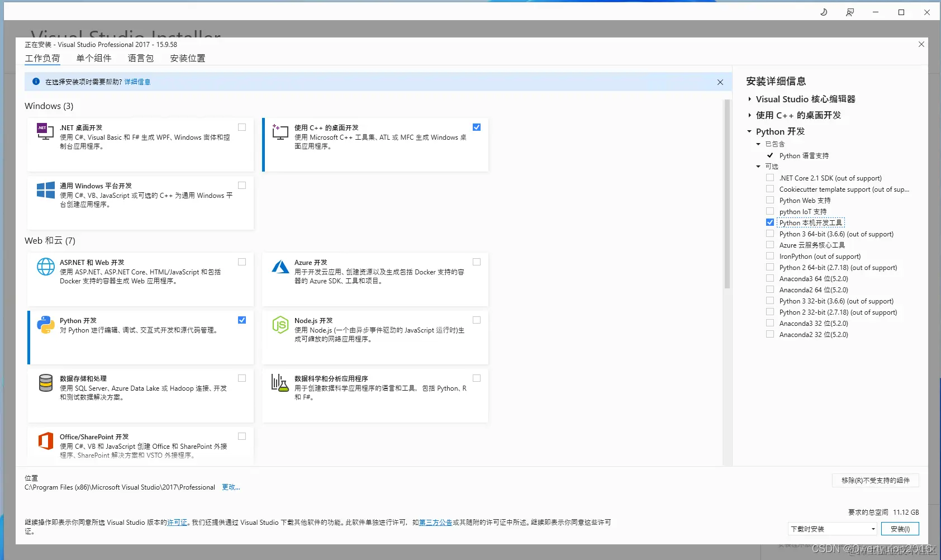Uncheck the Python 开发 workload checkbox
Image resolution: width=941 pixels, height=560 pixels.
(242, 320)
